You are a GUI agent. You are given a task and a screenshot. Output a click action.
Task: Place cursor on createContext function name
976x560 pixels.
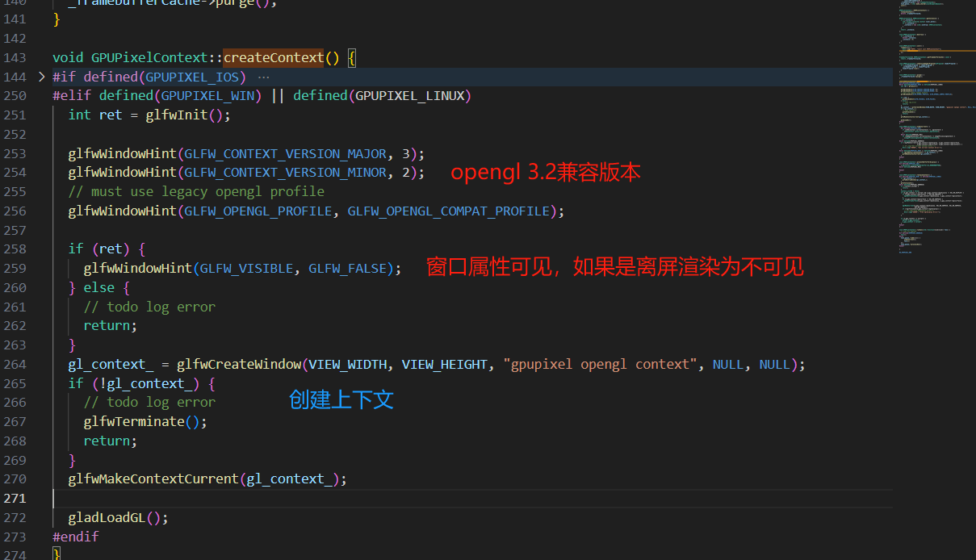274,57
